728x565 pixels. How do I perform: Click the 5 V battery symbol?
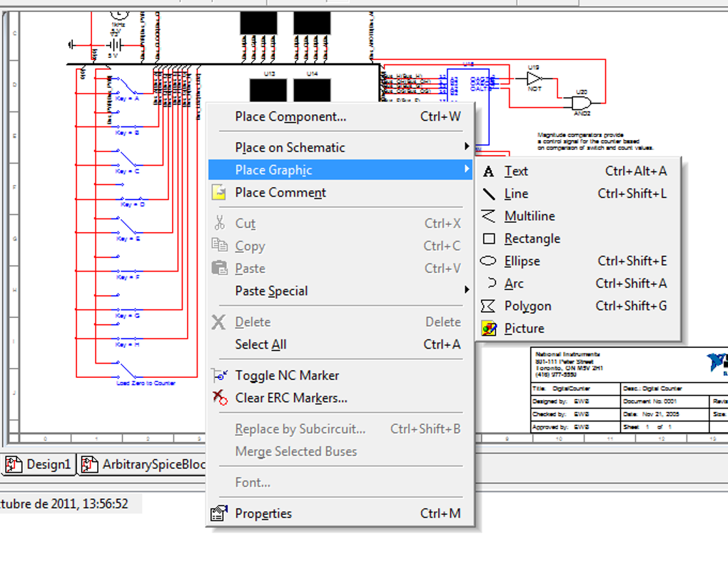(114, 45)
